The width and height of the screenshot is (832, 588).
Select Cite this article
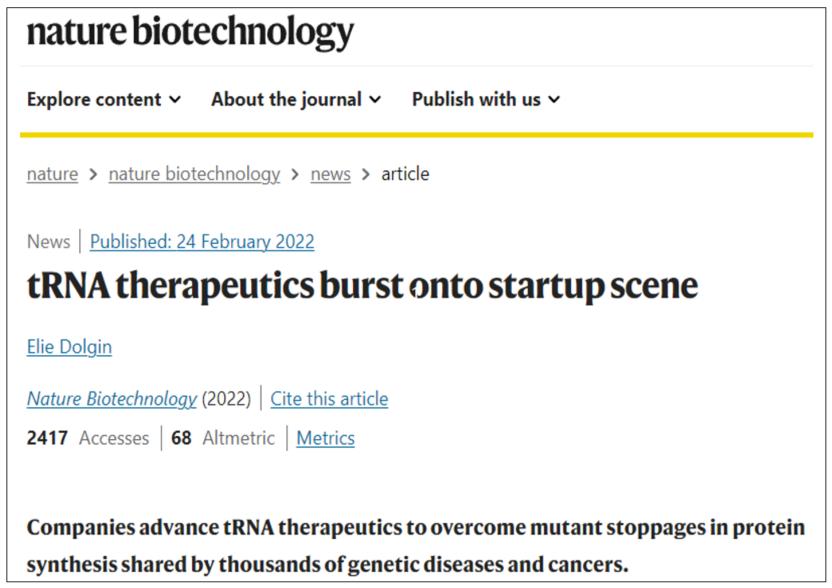(x=329, y=399)
